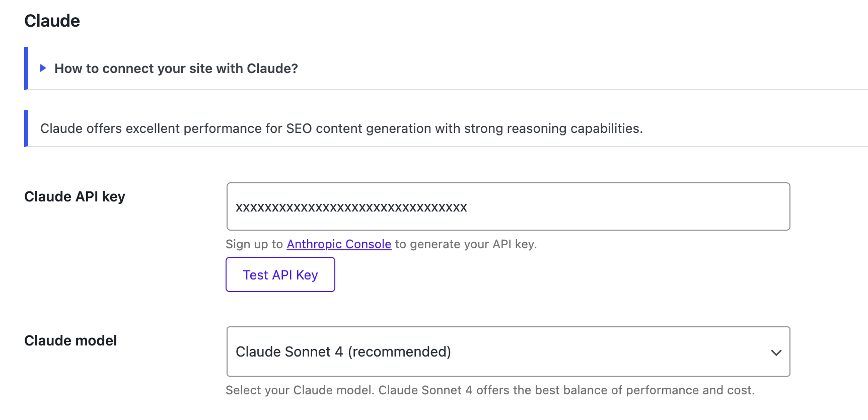Click the 'Sign up to' helper text
868x420 pixels.
254,244
